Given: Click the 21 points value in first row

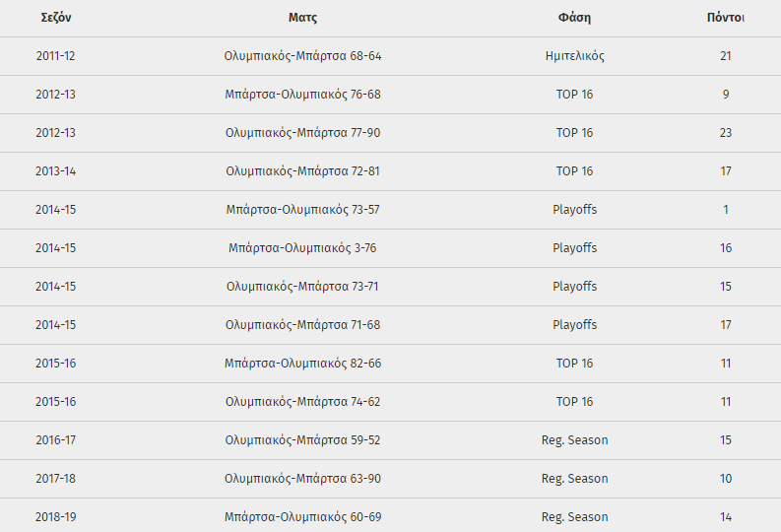Looking at the screenshot, I should (726, 56).
